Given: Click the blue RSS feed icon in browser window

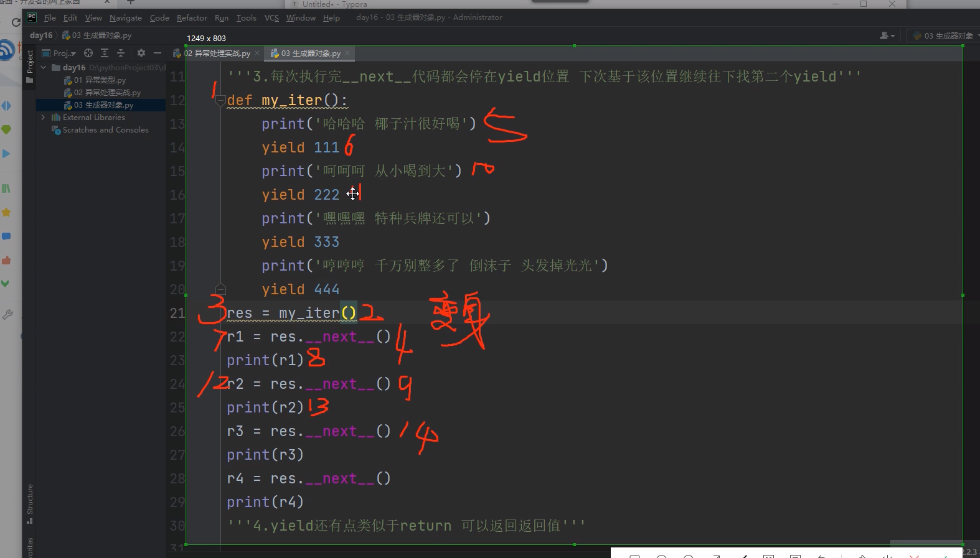Looking at the screenshot, I should tap(6, 49).
